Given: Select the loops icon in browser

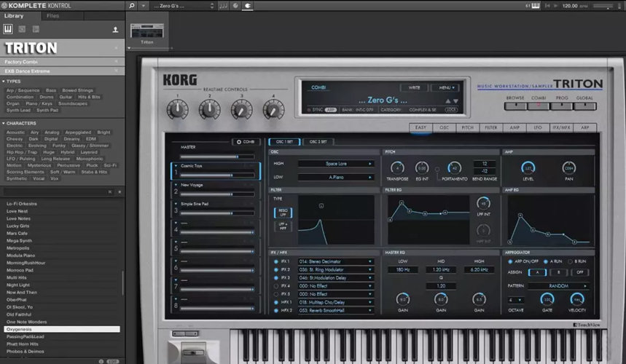Looking at the screenshot, I should 22,29.
